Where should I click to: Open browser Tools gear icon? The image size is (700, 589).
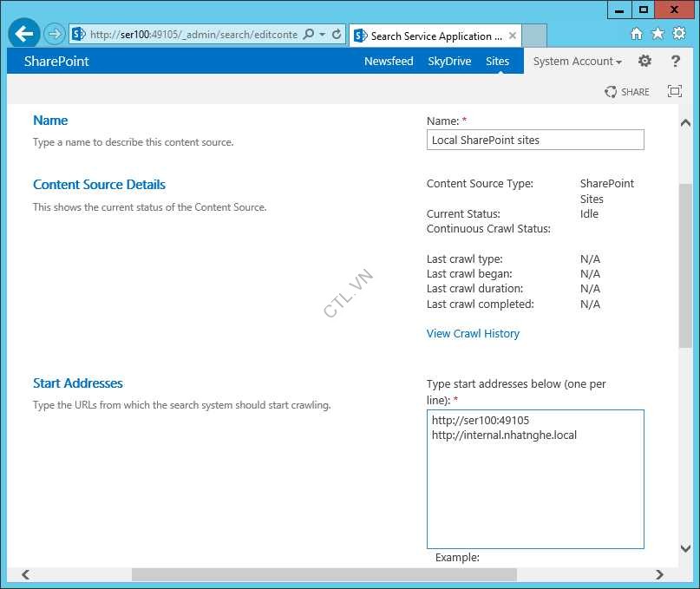pyautogui.click(x=679, y=34)
